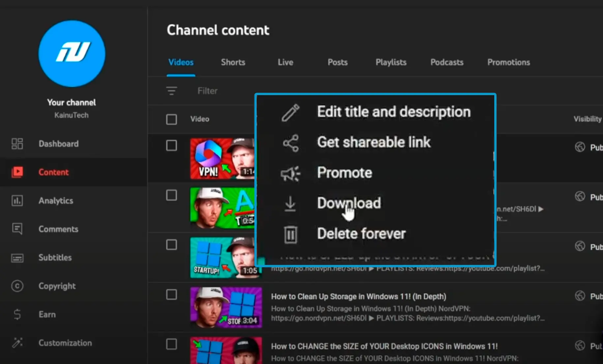Switch to the Shorts tab
The width and height of the screenshot is (603, 364).
pos(233,62)
